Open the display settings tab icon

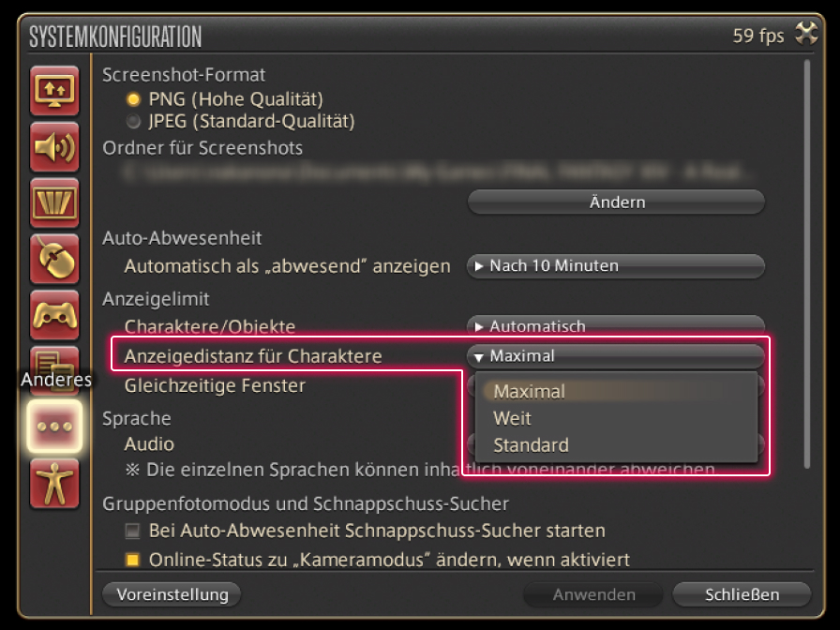tap(54, 91)
